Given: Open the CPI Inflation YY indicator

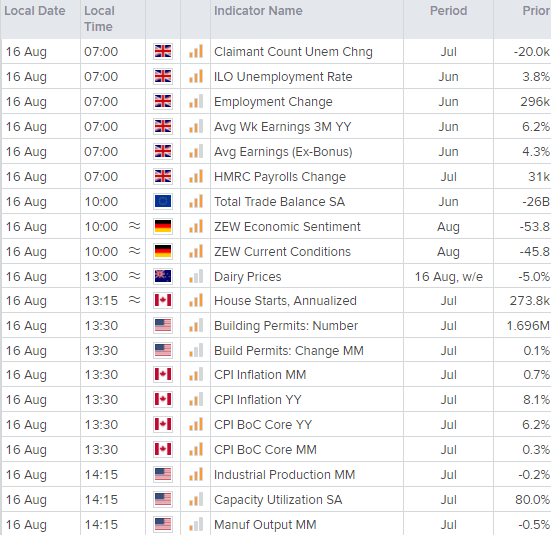Looking at the screenshot, I should click(x=258, y=400).
